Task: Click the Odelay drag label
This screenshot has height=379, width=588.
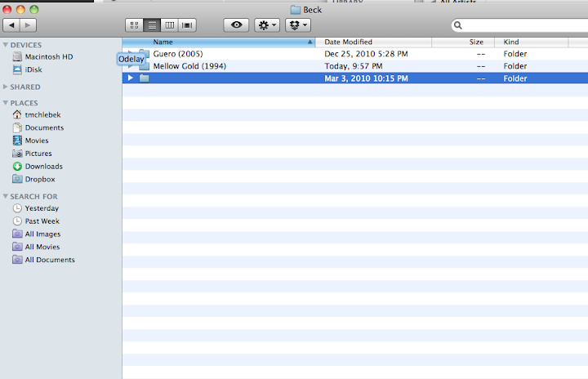Action: tap(131, 59)
